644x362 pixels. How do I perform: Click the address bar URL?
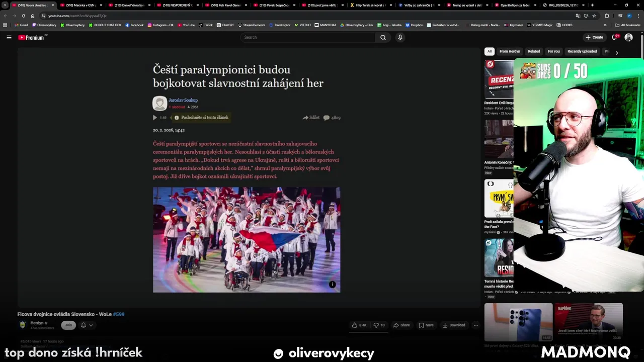(77, 16)
